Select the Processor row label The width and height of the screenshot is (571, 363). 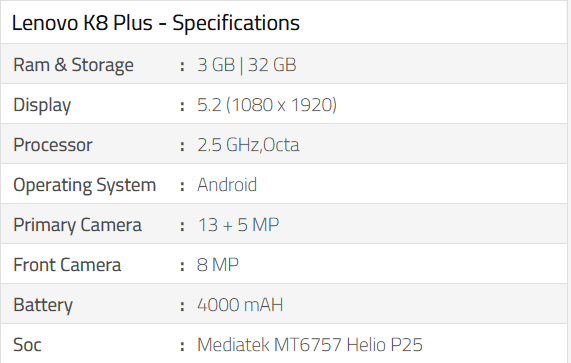click(53, 145)
